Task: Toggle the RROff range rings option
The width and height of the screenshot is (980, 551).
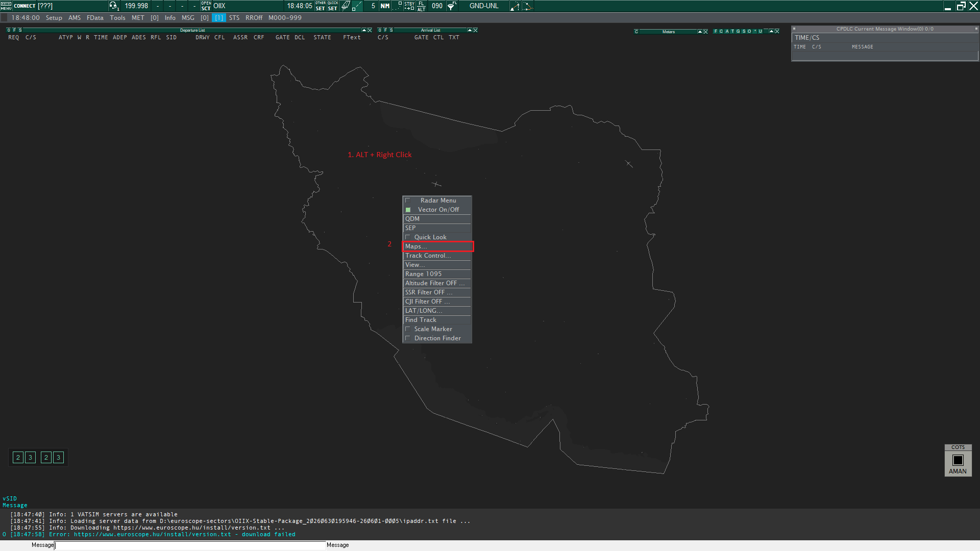Action: (254, 18)
